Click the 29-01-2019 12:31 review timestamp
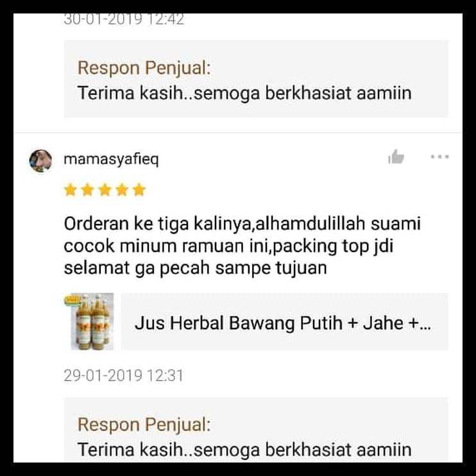This screenshot has width=476, height=476. pos(124,375)
